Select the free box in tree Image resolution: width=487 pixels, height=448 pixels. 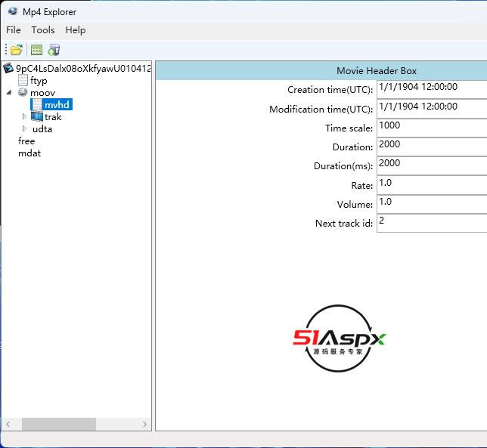(26, 141)
